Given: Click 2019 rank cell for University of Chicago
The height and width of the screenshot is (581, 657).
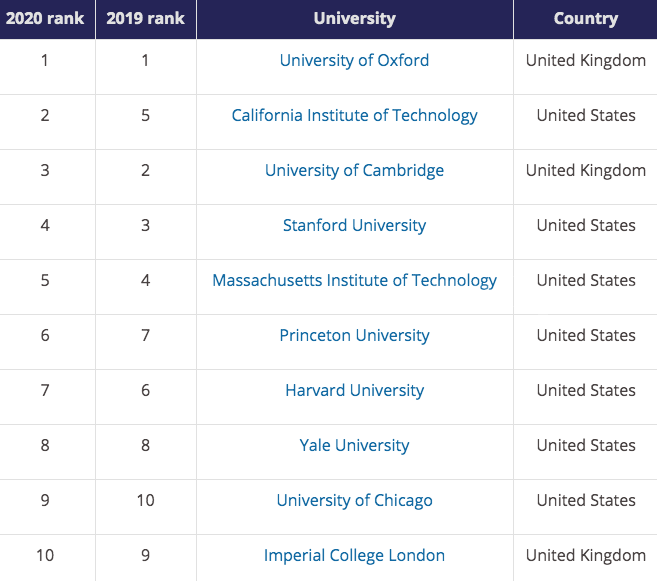Looking at the screenshot, I should 145,500.
